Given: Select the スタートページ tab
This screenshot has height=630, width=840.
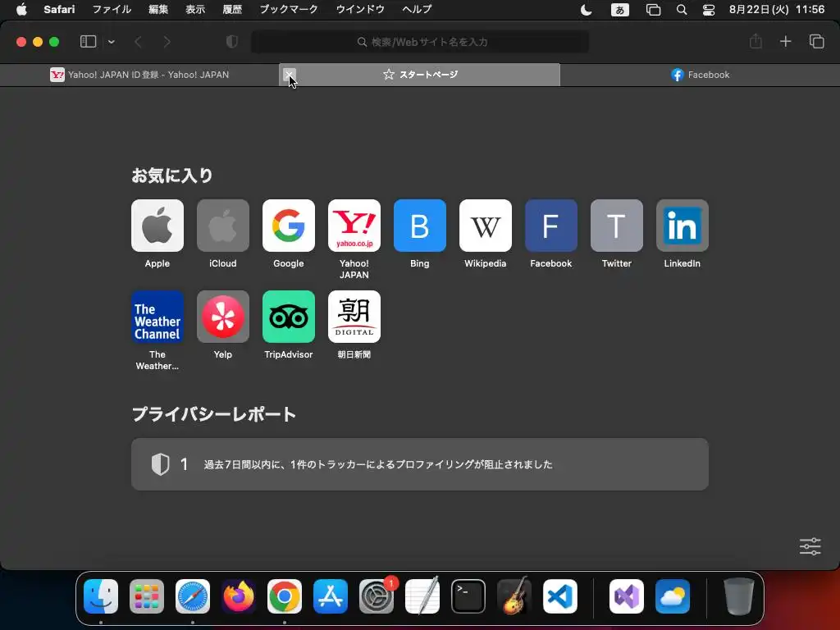Looking at the screenshot, I should pos(419,75).
